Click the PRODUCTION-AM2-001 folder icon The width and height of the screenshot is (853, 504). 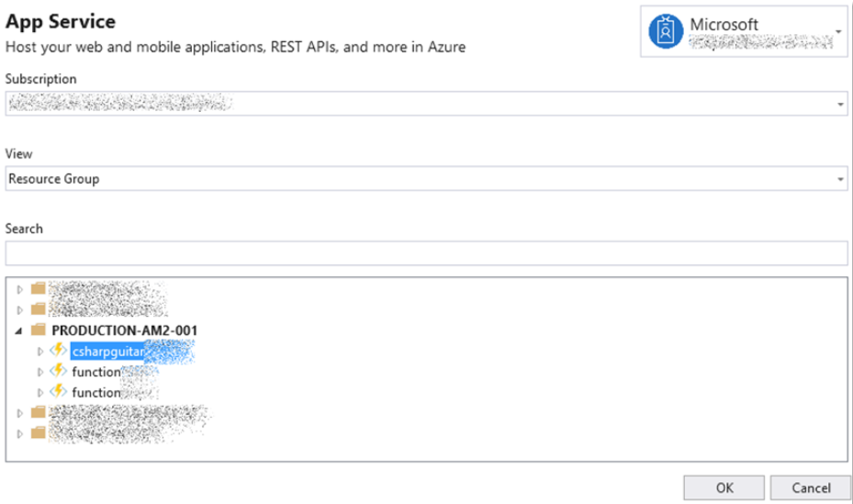coord(38,330)
